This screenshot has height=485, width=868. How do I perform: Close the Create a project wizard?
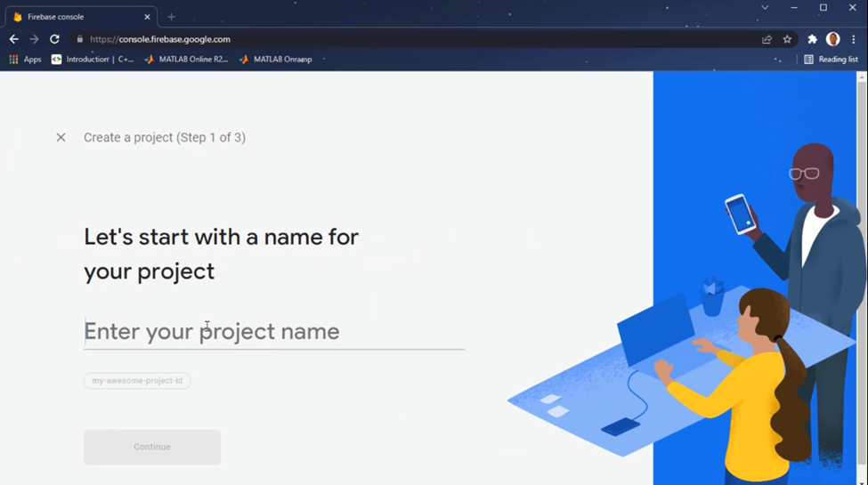tap(61, 137)
